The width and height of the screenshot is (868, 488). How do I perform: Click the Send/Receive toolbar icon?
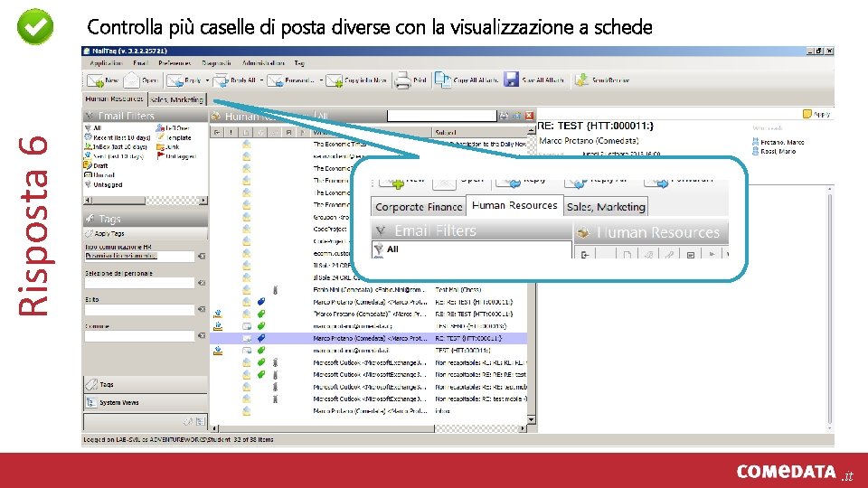[x=581, y=80]
